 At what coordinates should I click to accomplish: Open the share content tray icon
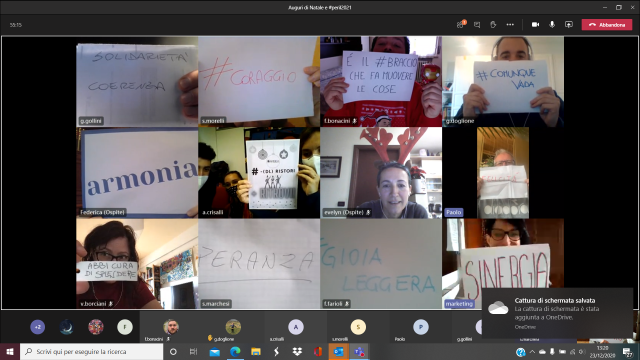click(x=569, y=24)
